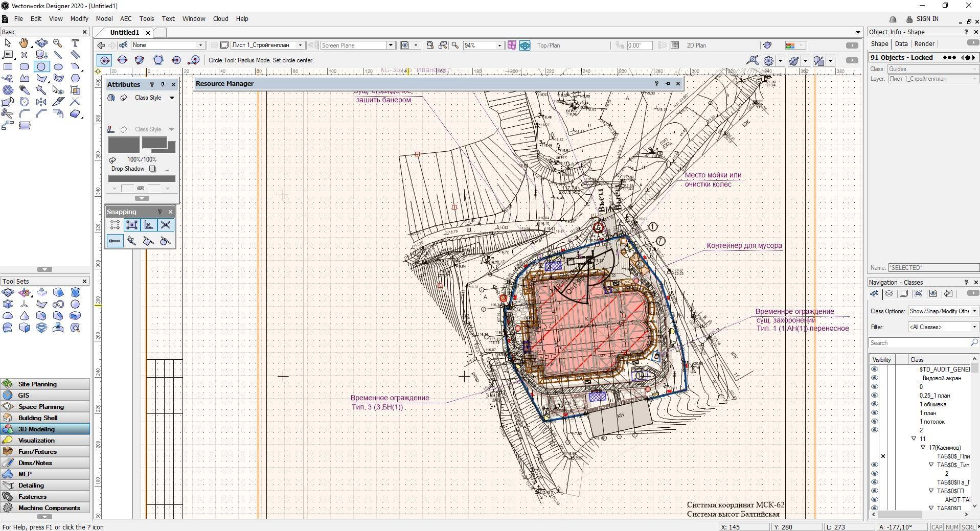The image size is (980, 531).
Task: Select the Freehand line tool
Action: (8, 78)
